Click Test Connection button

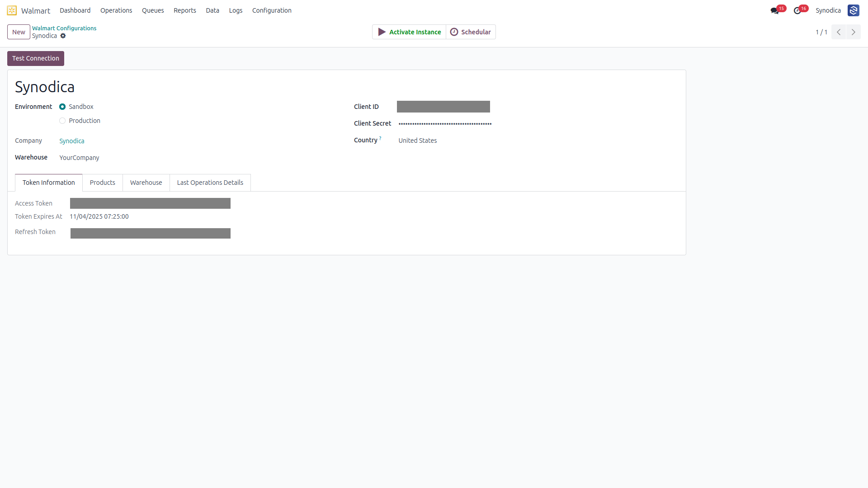coord(36,59)
